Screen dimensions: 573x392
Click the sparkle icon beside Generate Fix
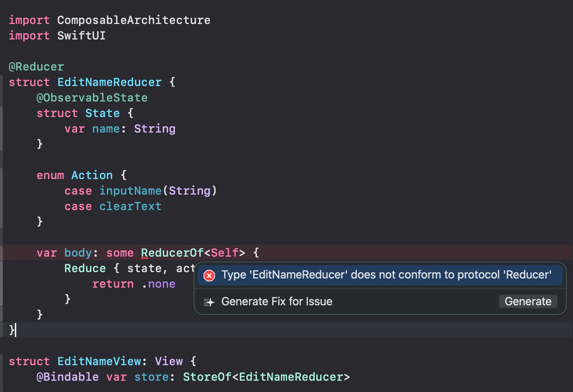209,302
